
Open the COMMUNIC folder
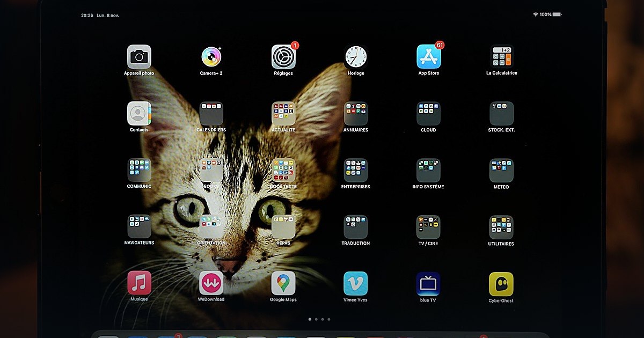[x=139, y=170]
